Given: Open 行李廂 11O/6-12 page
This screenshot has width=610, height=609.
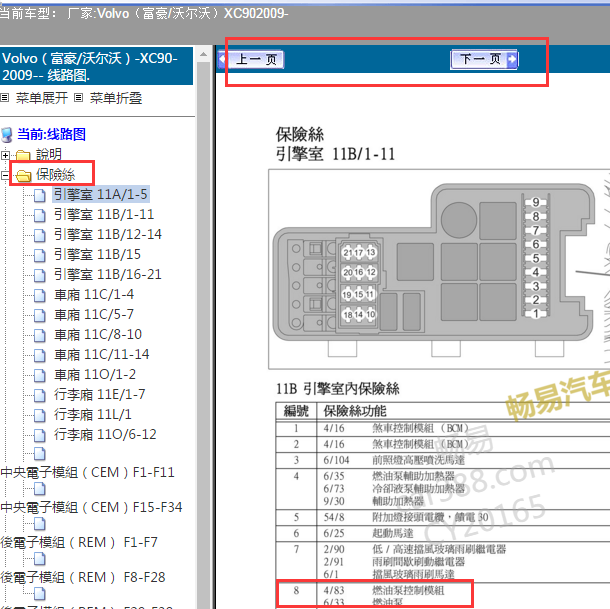Looking at the screenshot, I should [105, 434].
